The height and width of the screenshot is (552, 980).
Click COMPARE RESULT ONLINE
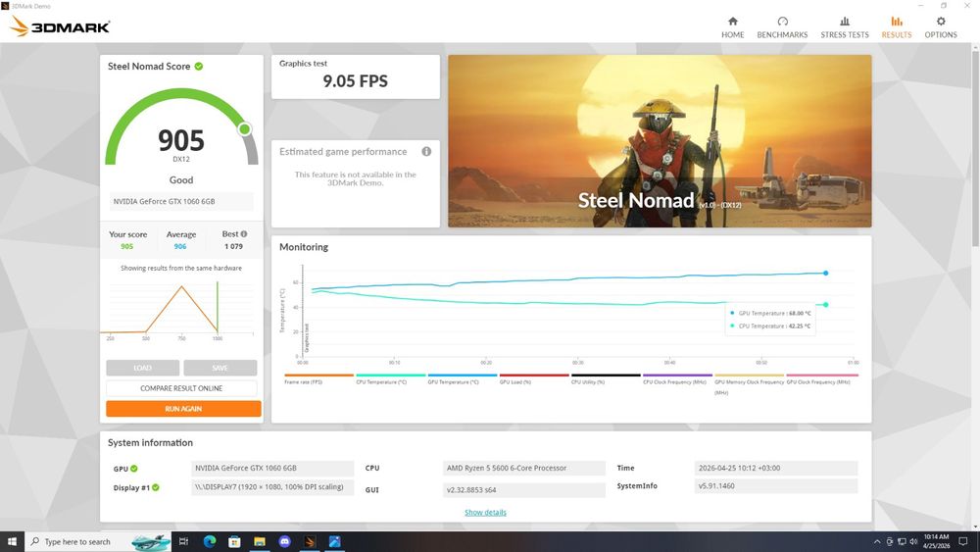[x=181, y=388]
